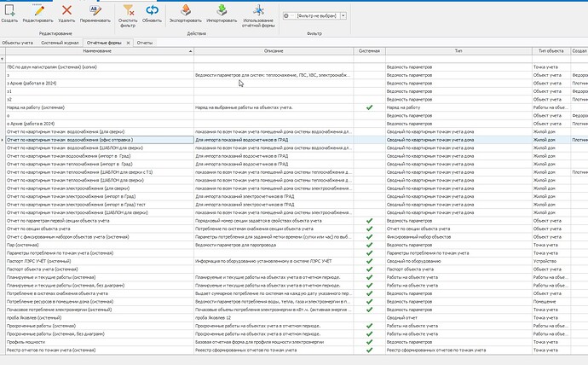The width and height of the screenshot is (588, 365).
Task: Toggle Системная check for Отчет по секции объекта учета
Action: click(369, 229)
